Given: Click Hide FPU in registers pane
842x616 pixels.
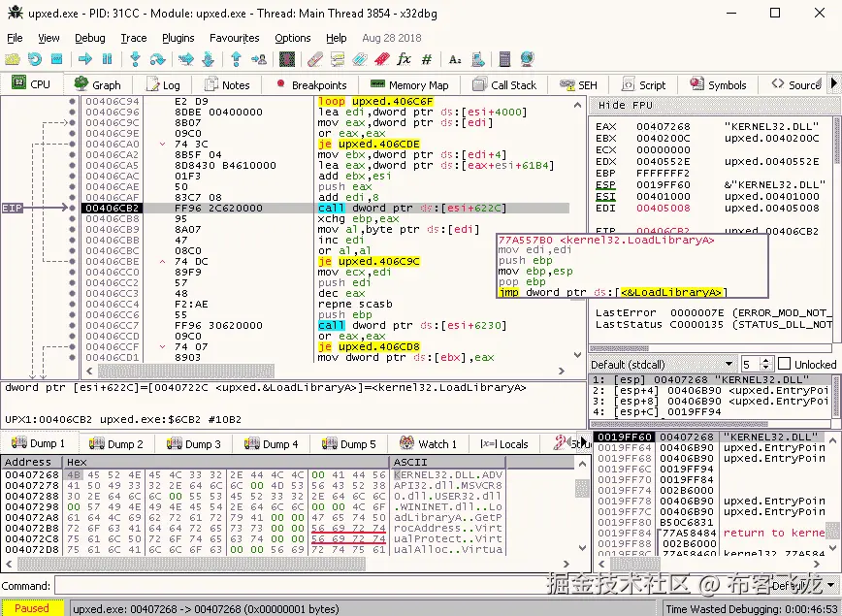Looking at the screenshot, I should coord(626,105).
